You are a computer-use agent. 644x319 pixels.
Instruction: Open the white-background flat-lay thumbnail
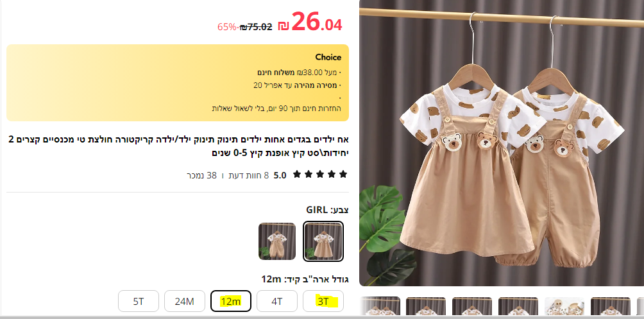564,306
